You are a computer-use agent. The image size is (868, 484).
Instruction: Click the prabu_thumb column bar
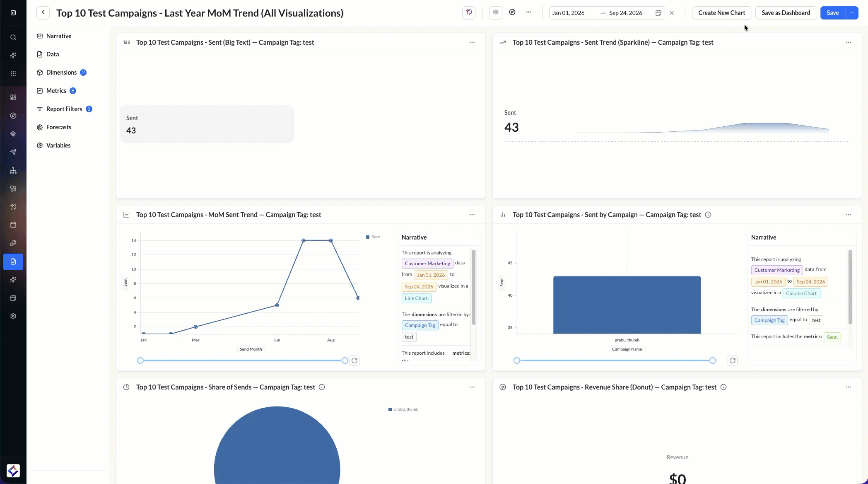pyautogui.click(x=627, y=305)
